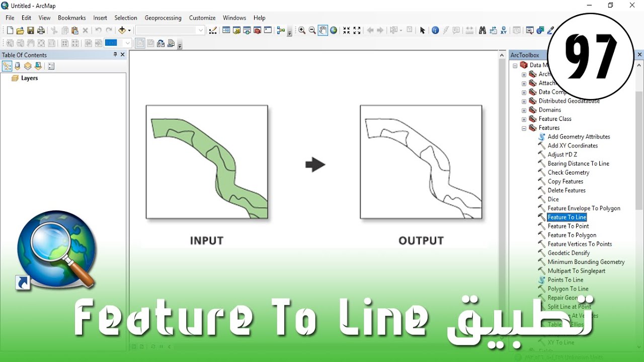644x362 pixels.
Task: Open the Customize menu
Action: (202, 18)
